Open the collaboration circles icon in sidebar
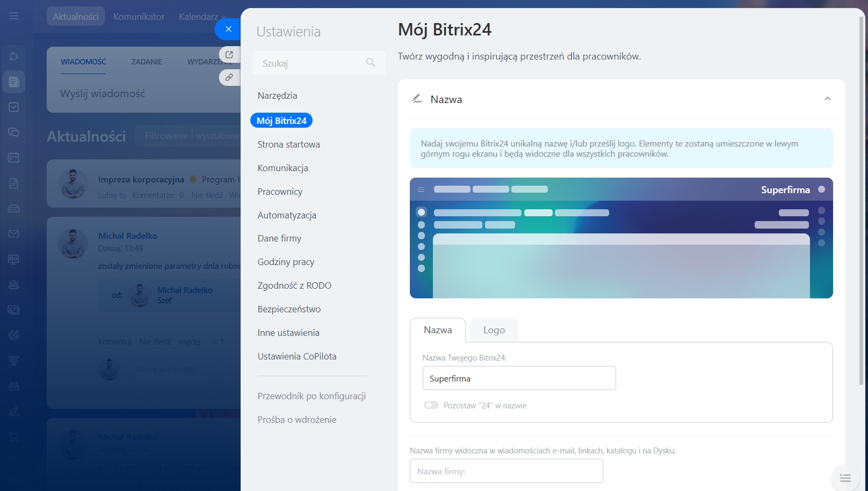Screen dimensions: 868x491 pos(14,56)
